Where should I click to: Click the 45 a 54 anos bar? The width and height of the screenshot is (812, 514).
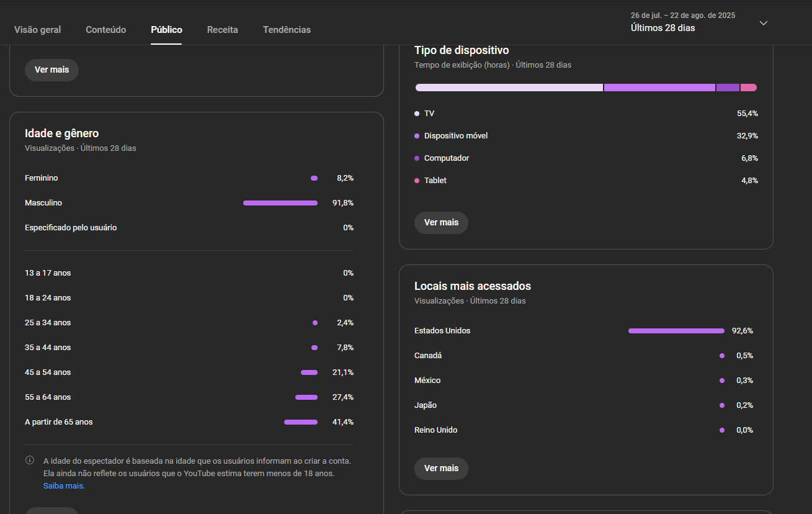point(309,372)
